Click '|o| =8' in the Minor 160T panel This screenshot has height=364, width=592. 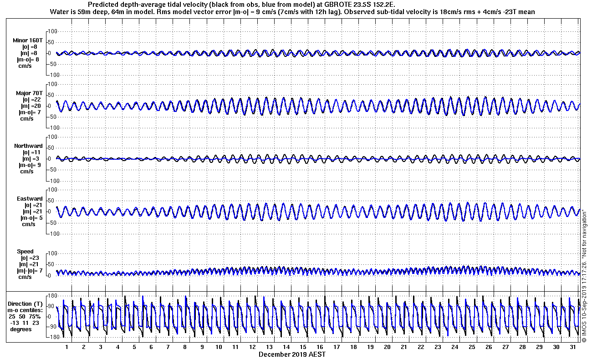30,47
